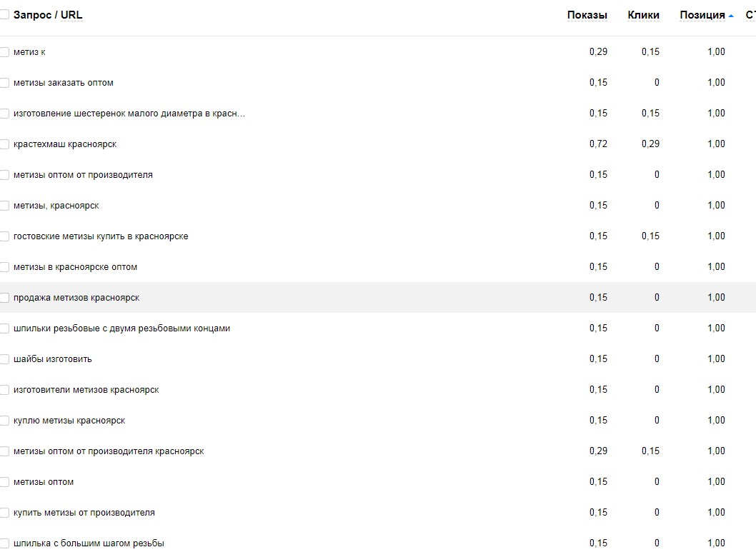Open 'гостовские метизы купить в красноярске' query

tap(101, 236)
